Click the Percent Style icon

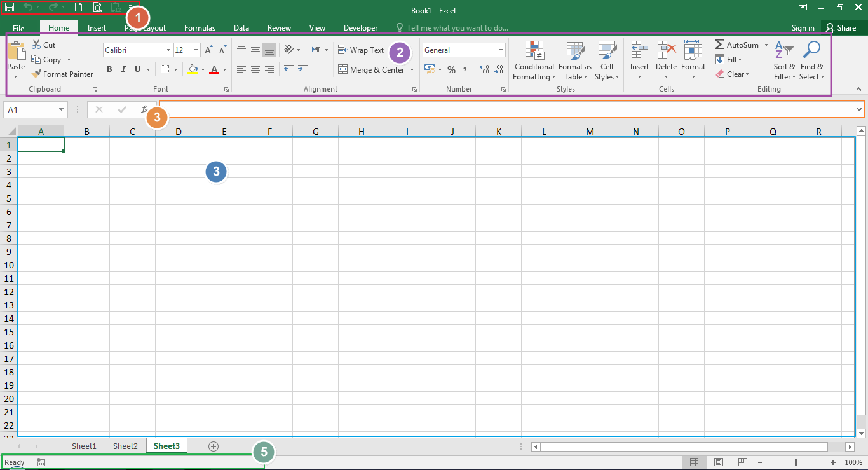[452, 69]
